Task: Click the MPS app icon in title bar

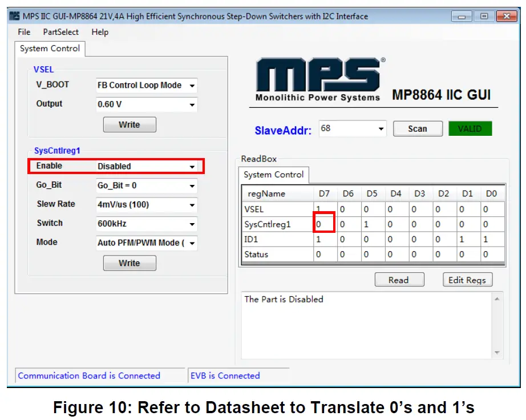Action: coord(14,16)
